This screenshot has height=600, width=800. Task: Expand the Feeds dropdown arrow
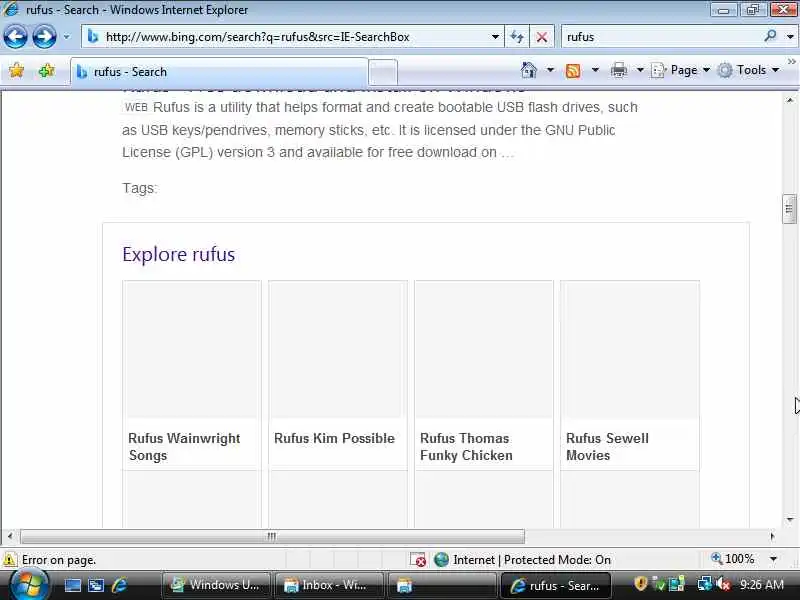click(595, 70)
